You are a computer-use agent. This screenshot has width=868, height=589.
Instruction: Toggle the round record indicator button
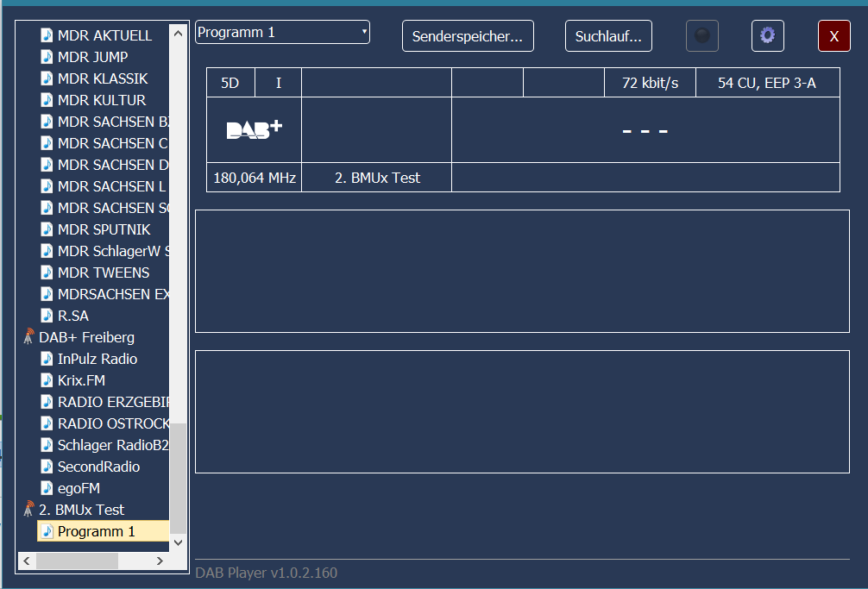pyautogui.click(x=701, y=36)
